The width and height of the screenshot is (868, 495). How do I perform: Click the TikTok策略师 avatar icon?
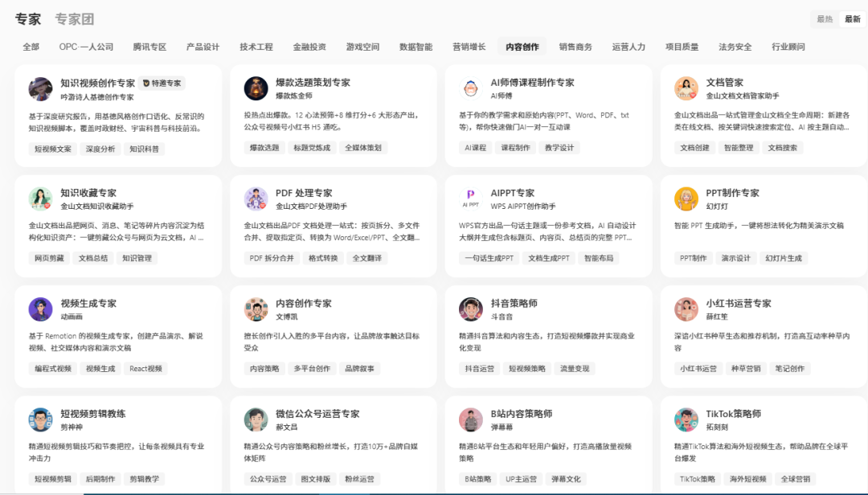coord(686,419)
